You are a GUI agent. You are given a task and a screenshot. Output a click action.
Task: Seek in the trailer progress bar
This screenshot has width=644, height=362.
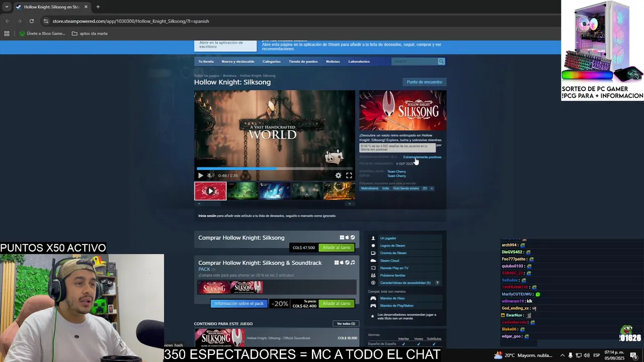(x=274, y=168)
